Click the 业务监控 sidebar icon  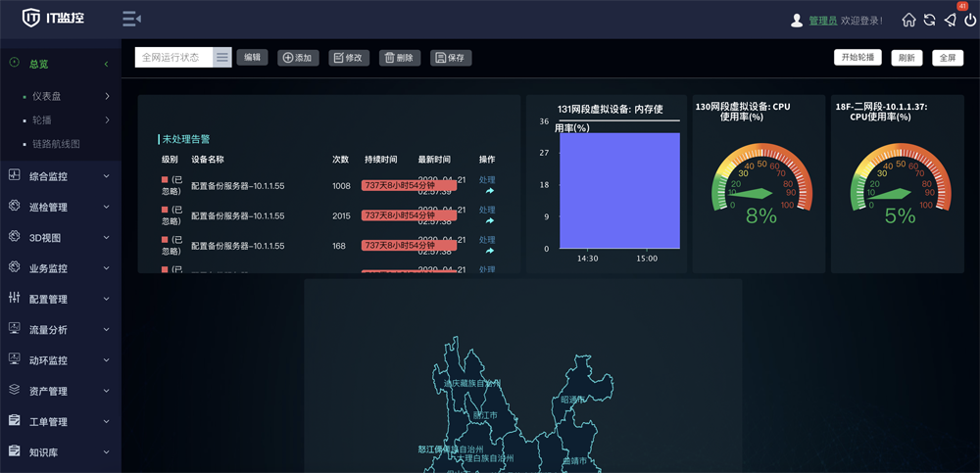pos(15,266)
